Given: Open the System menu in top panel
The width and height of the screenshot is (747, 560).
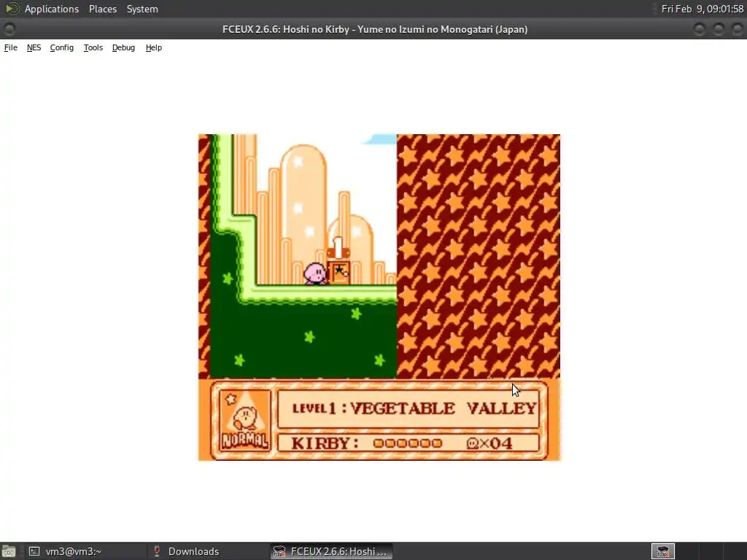Looking at the screenshot, I should (x=142, y=9).
